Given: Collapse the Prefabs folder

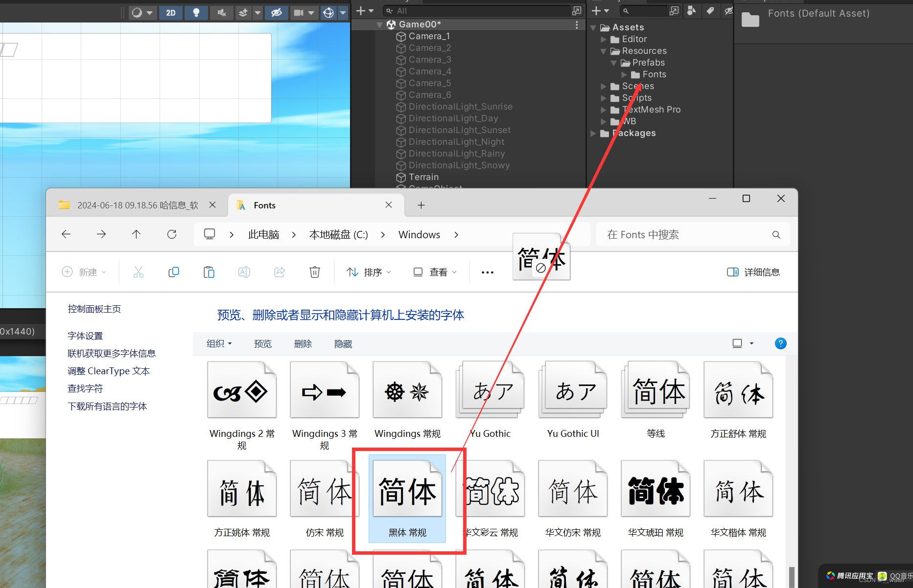Looking at the screenshot, I should [614, 63].
